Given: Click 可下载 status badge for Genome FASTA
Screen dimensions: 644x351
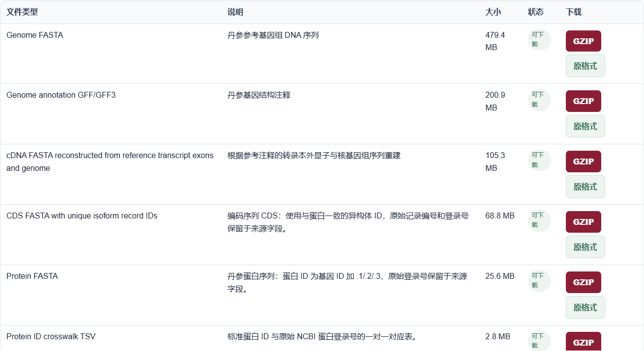Looking at the screenshot, I should click(539, 40).
